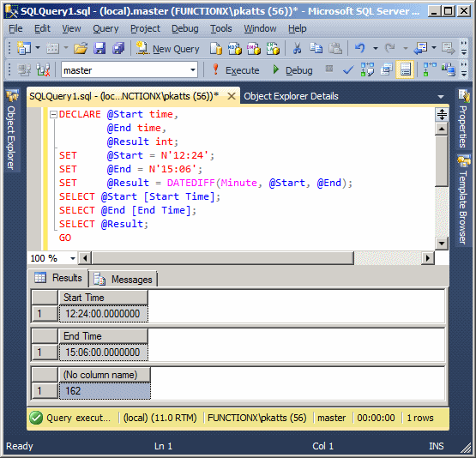The height and width of the screenshot is (458, 476).
Task: Click the Save All icon
Action: coord(118,48)
